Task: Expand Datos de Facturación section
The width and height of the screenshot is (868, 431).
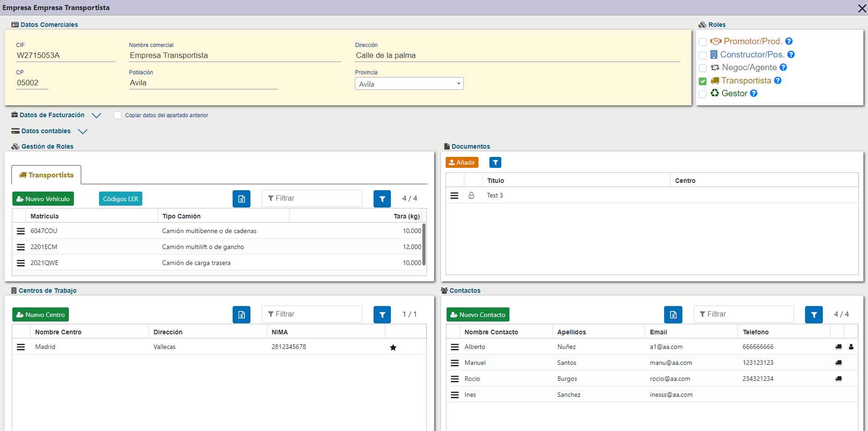Action: click(x=96, y=115)
